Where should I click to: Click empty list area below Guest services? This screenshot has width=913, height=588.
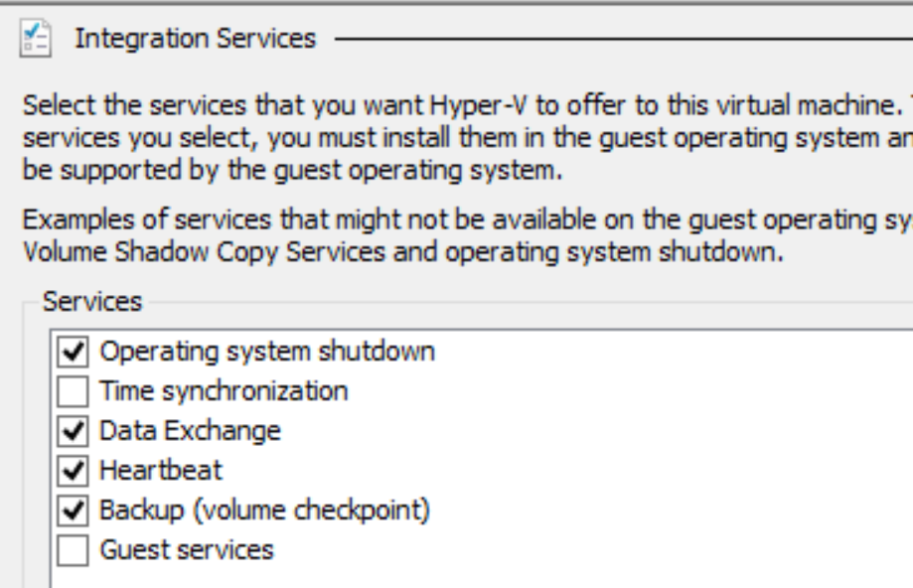pyautogui.click(x=482, y=578)
